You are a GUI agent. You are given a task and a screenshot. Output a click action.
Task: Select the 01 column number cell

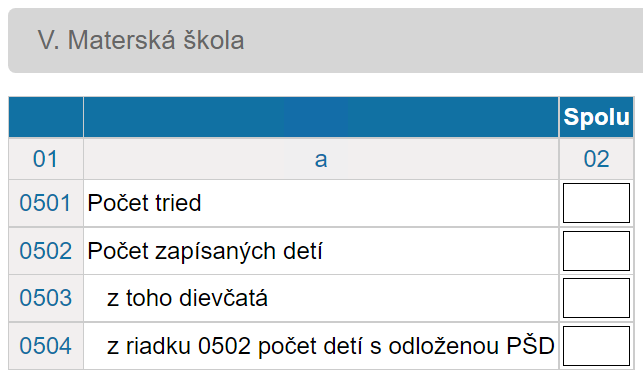pos(46,159)
